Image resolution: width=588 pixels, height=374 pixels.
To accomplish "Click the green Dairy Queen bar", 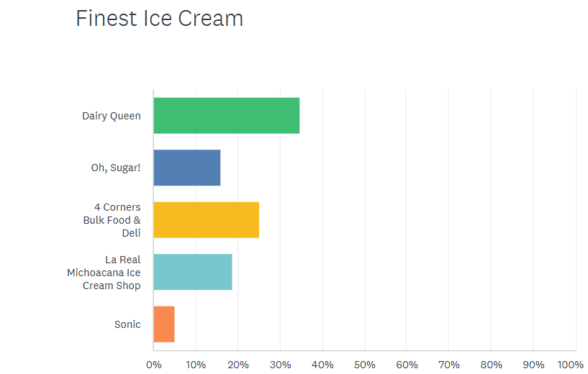I will [x=226, y=116].
